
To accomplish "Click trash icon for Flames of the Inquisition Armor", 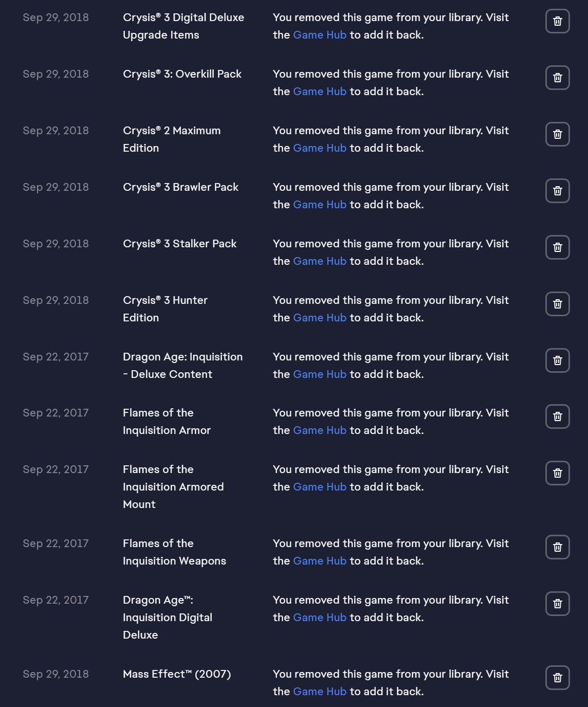I will pyautogui.click(x=557, y=416).
